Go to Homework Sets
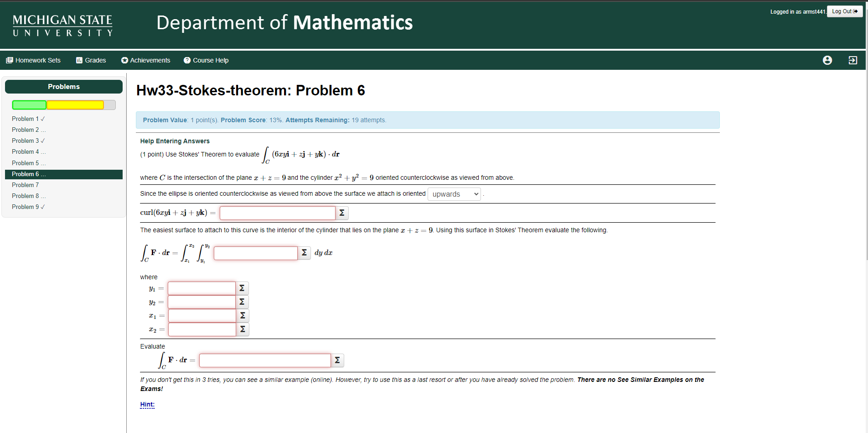 point(33,60)
